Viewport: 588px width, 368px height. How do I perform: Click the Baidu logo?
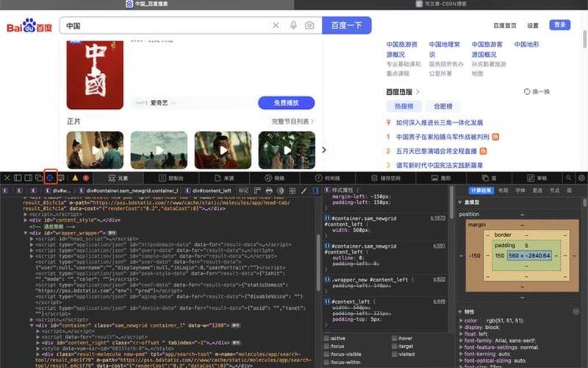29,25
